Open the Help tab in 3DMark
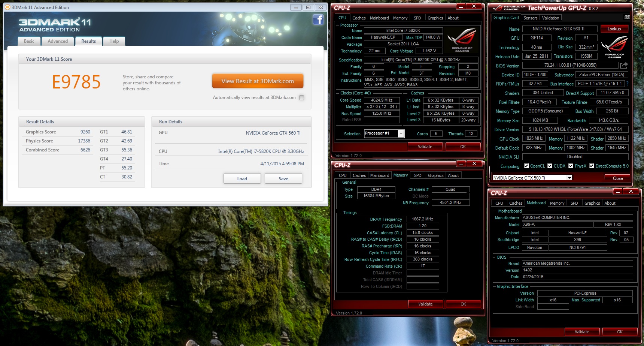The height and width of the screenshot is (346, 644). coord(114,41)
